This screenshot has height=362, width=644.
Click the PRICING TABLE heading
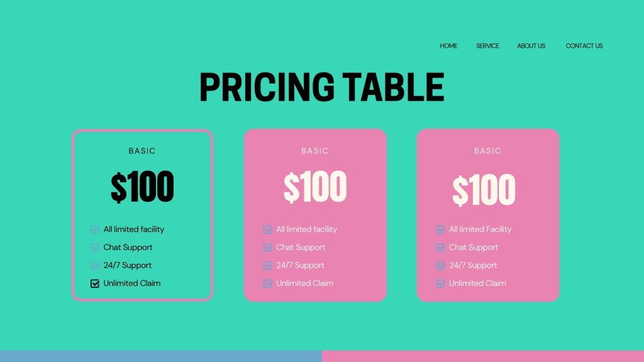pos(321,87)
